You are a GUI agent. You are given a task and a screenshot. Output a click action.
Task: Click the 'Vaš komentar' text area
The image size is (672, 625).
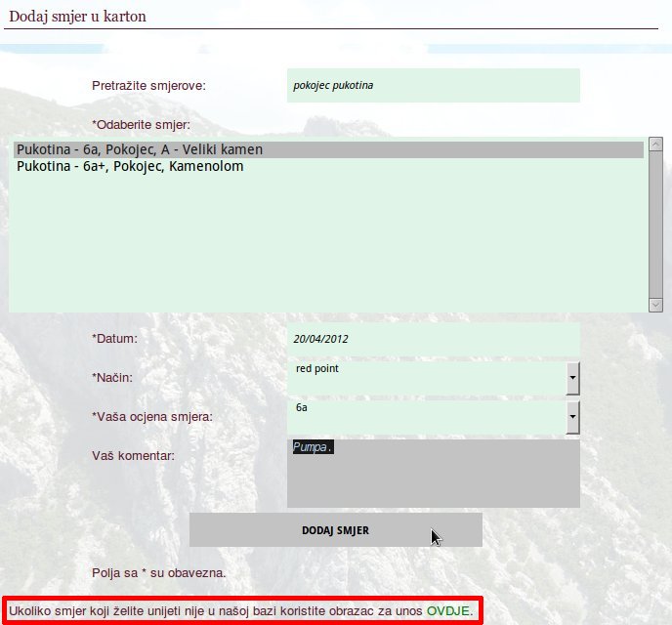click(x=434, y=474)
